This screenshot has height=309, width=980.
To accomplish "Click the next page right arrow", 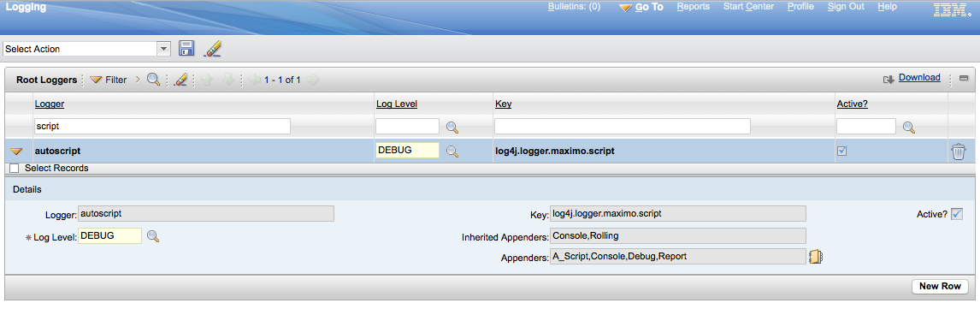I will 313,80.
